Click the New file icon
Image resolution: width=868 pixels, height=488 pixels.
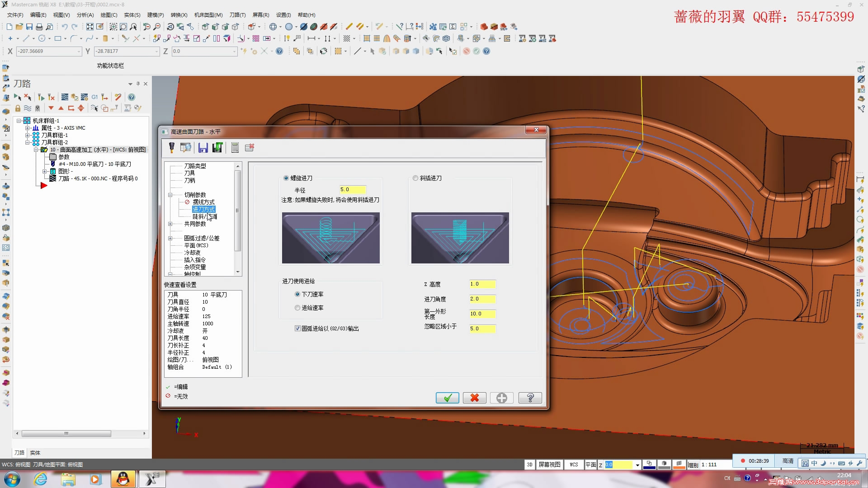click(x=9, y=27)
